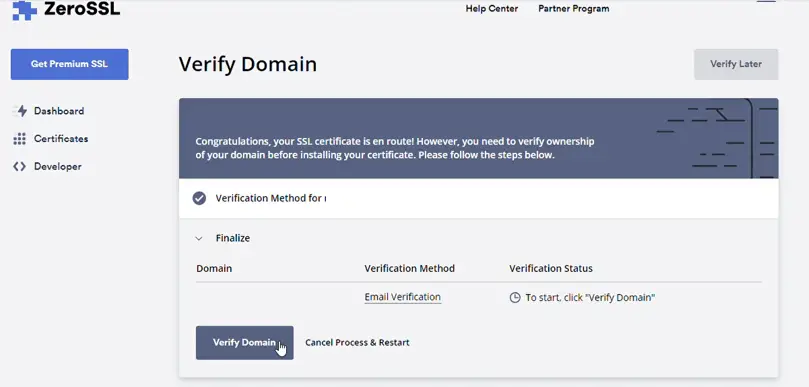
Task: Click the Developer code brackets icon
Action: click(x=20, y=167)
